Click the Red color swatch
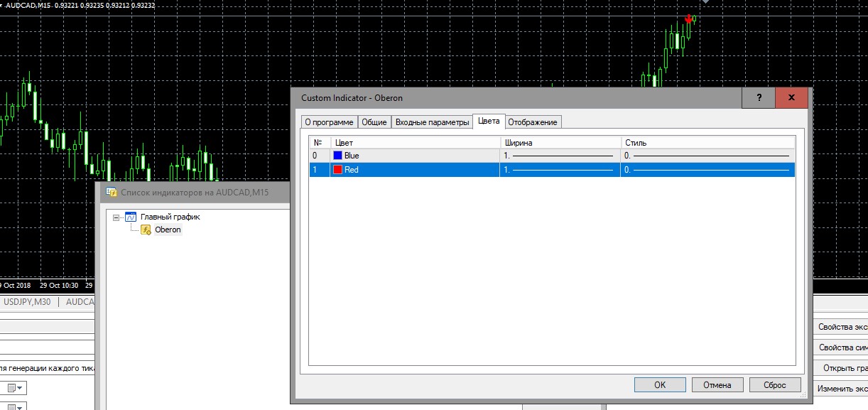The image size is (868, 410). click(x=338, y=170)
